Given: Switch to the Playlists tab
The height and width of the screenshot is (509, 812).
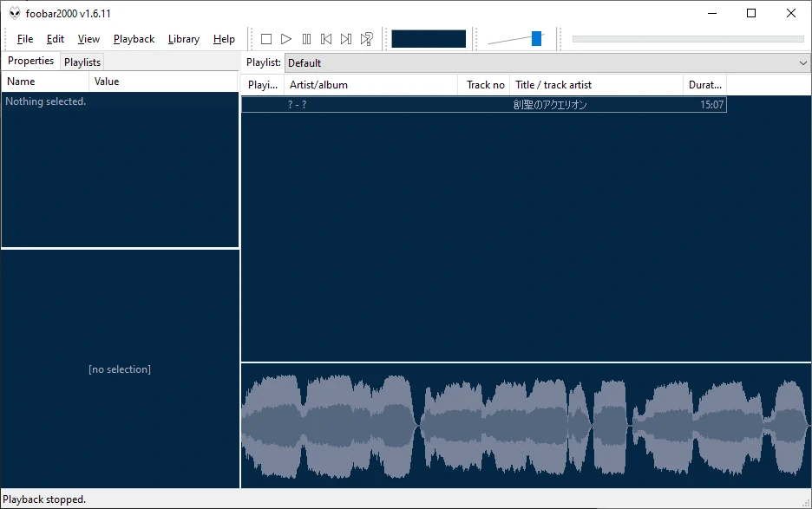Looking at the screenshot, I should (x=82, y=62).
